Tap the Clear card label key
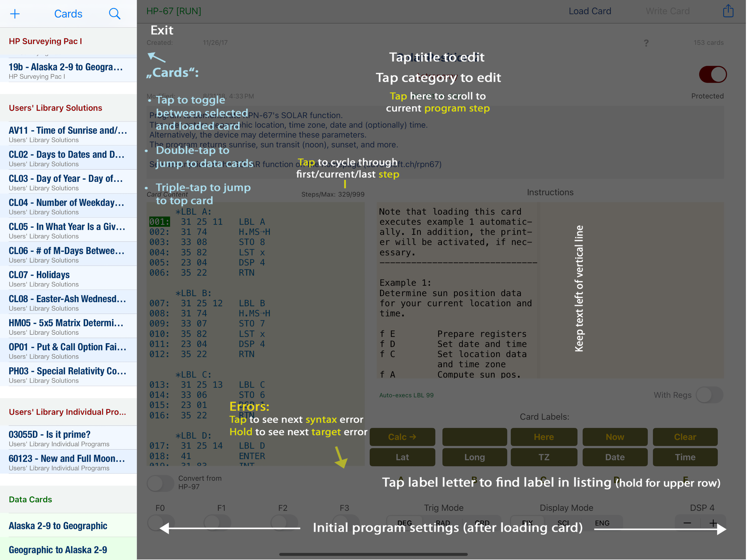This screenshot has height=560, width=747. point(685,437)
